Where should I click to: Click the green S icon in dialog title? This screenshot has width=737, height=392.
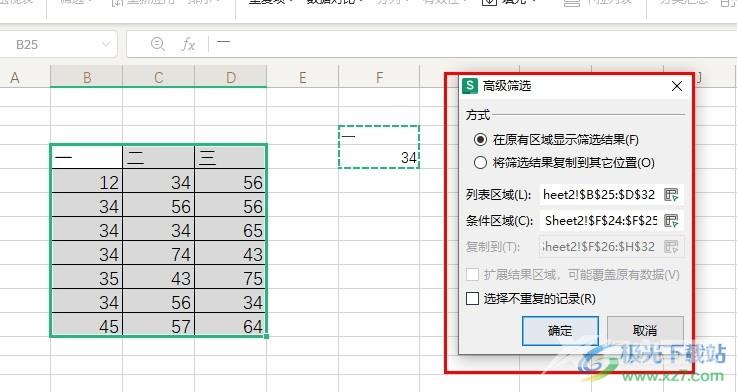[x=470, y=86]
